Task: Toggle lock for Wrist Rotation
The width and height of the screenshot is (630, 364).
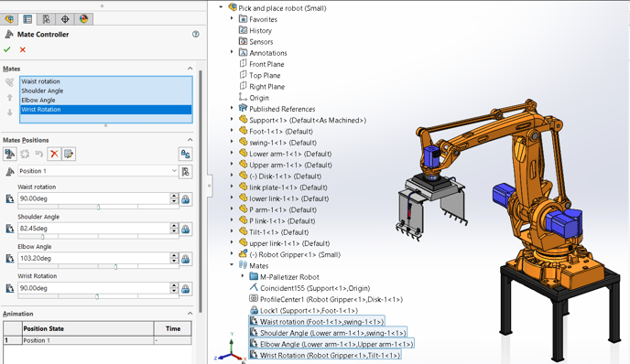Action: (185, 289)
